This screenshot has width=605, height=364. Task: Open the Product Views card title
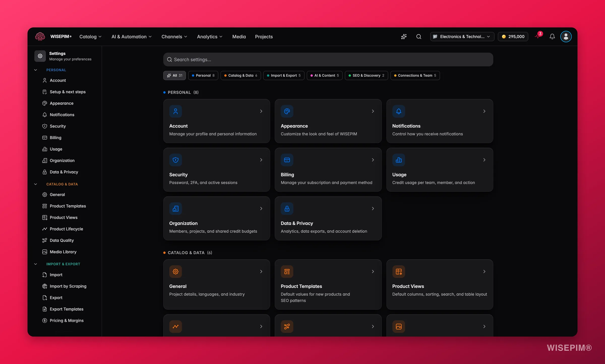[408, 286]
